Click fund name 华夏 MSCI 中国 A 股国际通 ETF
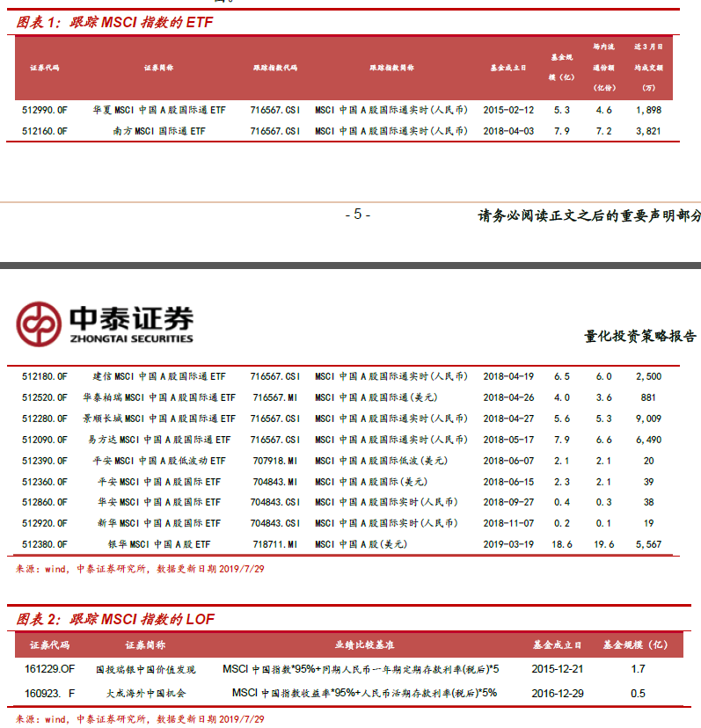701x728 pixels. 159,110
